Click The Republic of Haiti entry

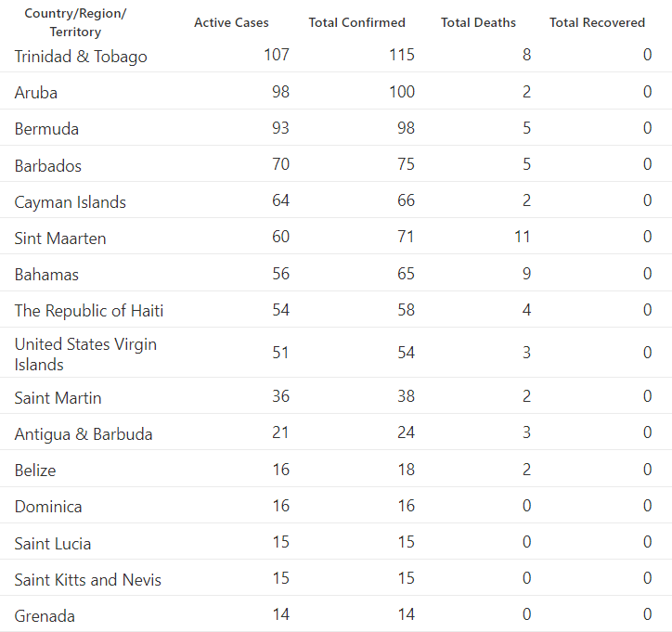(x=89, y=311)
